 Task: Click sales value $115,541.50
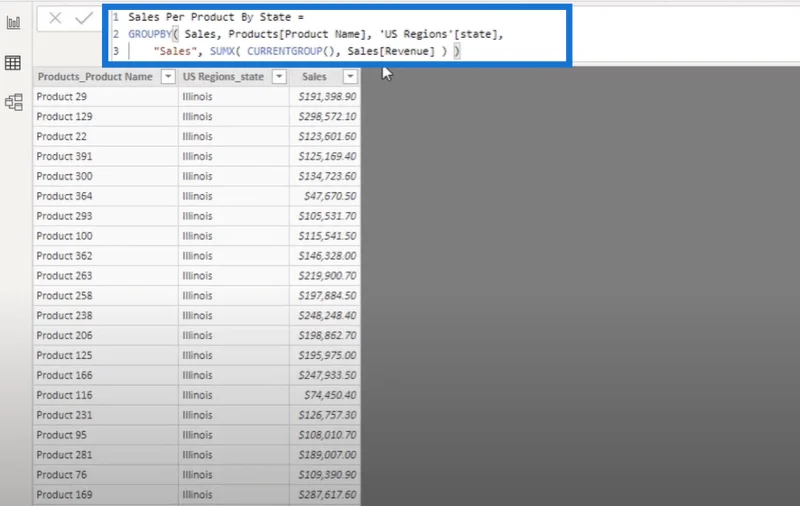pos(328,236)
